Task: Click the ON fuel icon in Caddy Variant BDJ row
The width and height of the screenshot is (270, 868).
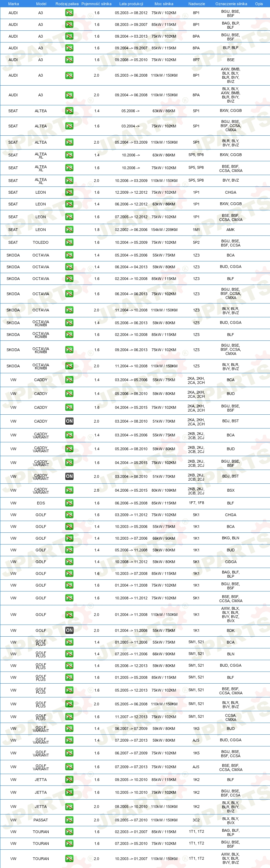Action: tap(69, 476)
